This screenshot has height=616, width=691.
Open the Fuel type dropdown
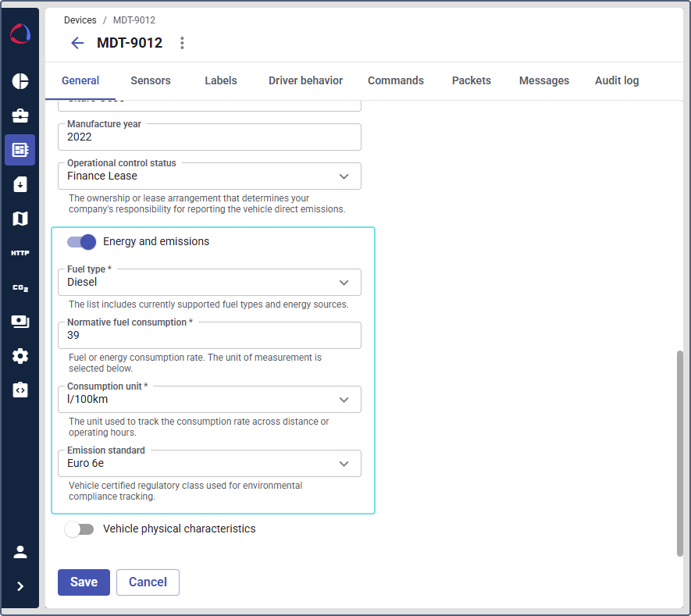click(x=209, y=283)
